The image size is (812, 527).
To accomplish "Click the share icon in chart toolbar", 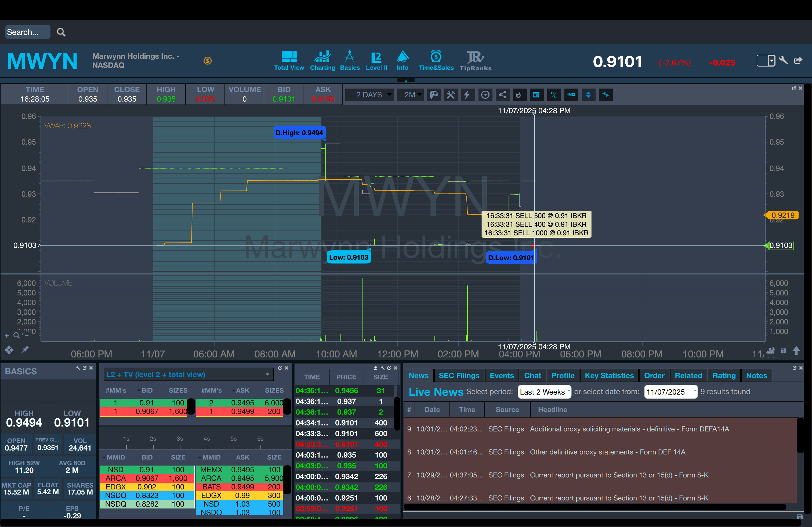I will pos(503,95).
